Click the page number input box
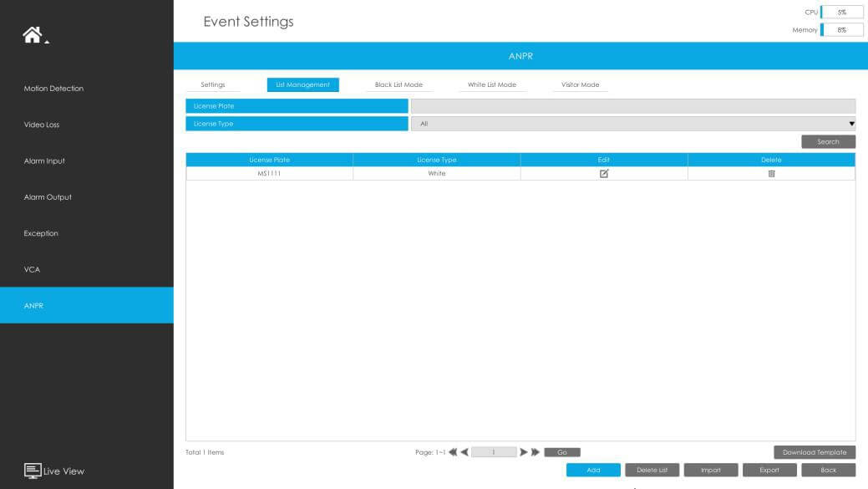Viewport: 868px width, 489px height. point(494,452)
